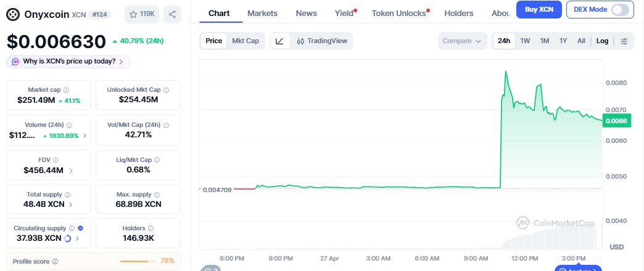Image resolution: width=644 pixels, height=271 pixels.
Task: Select 1M time range
Action: coord(545,41)
